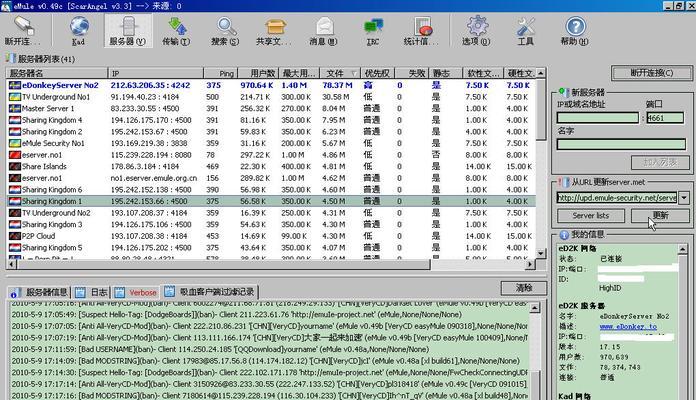Image resolution: width=696 pixels, height=400 pixels.
Task: Switch to the Verbose tab
Action: tap(136, 292)
